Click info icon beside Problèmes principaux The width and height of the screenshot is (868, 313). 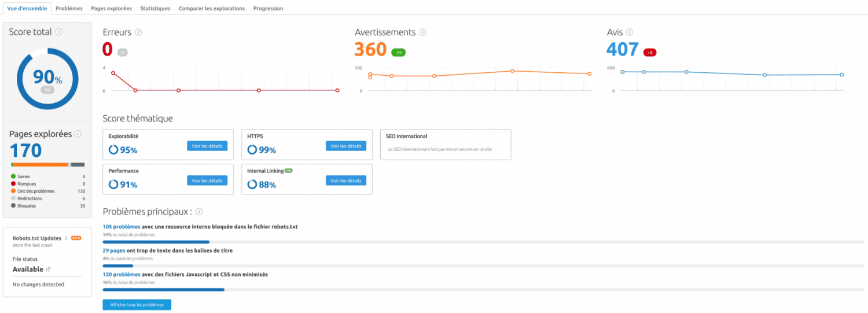pyautogui.click(x=199, y=212)
